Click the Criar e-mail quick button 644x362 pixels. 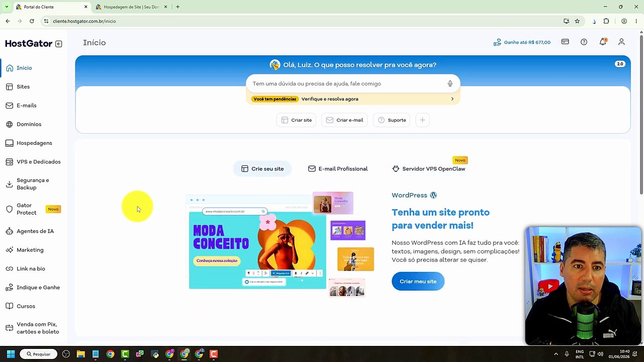tap(344, 120)
